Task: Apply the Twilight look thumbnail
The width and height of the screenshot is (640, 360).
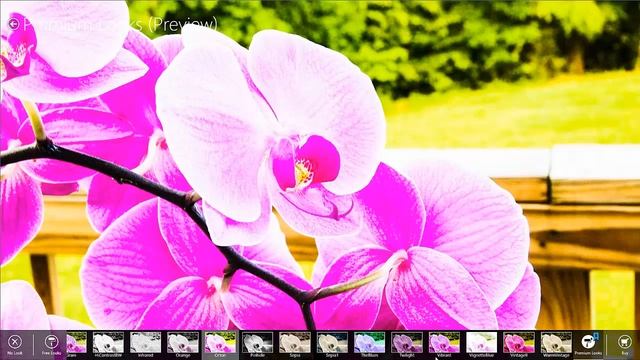Action: pos(407,342)
